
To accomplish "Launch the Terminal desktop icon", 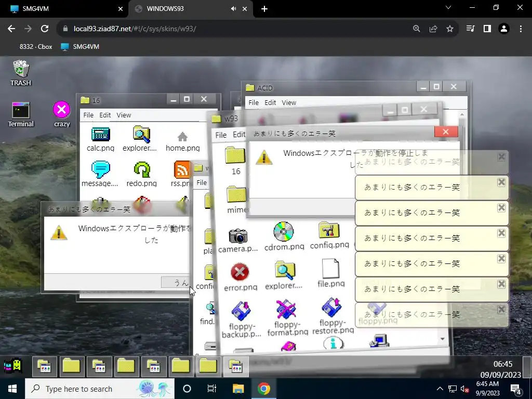I will [x=21, y=115].
